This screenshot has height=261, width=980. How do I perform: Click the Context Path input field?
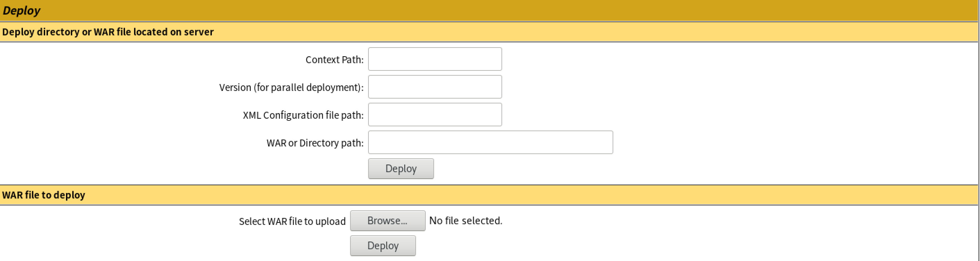pyautogui.click(x=434, y=59)
